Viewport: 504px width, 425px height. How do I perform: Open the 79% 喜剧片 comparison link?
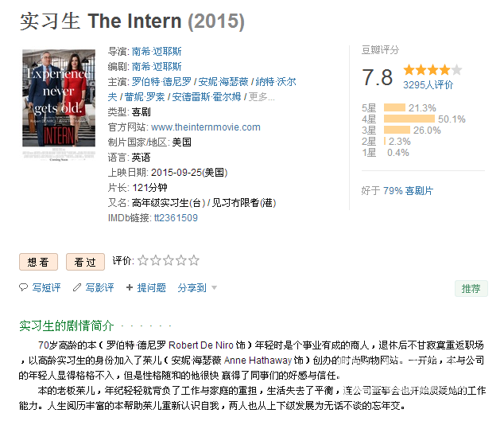coord(409,191)
